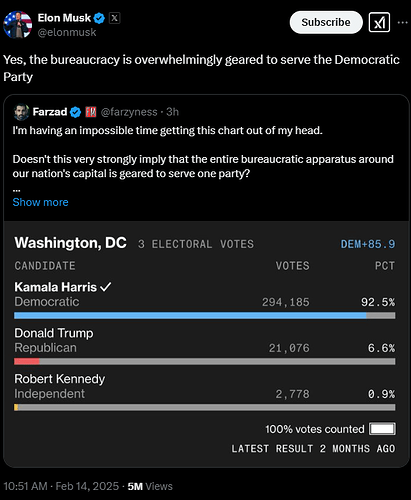This screenshot has width=411, height=500.
Task: Open Farzad's profile avatar
Action: 21,112
